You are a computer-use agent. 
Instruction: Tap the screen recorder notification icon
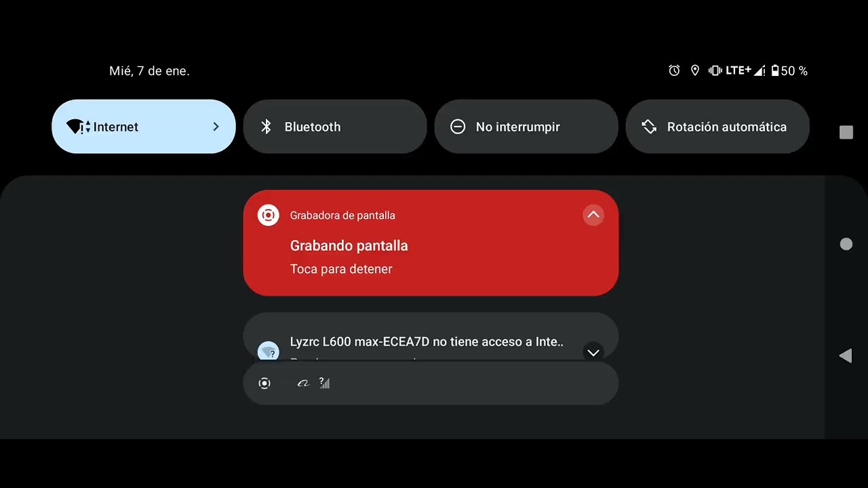[x=269, y=216]
